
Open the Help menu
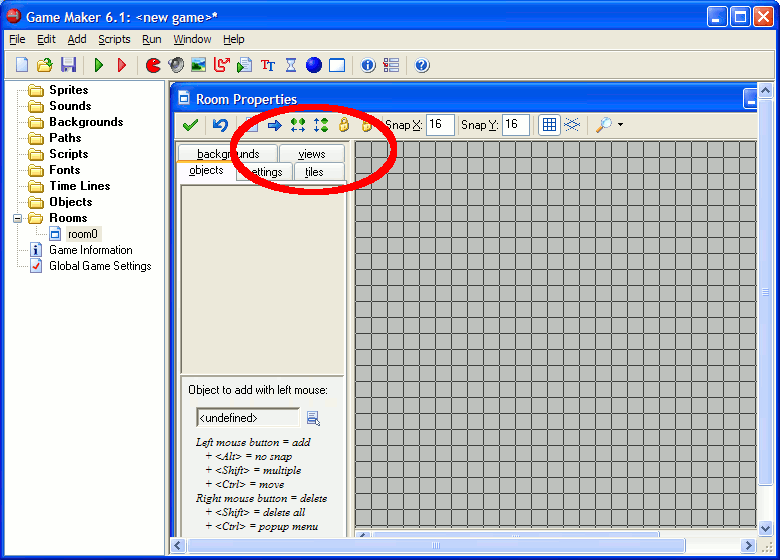pos(233,39)
